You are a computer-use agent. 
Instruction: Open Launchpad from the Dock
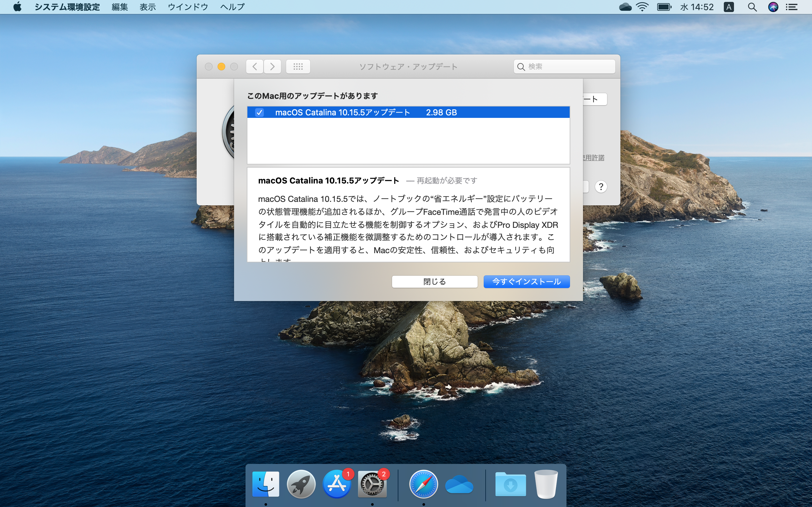pyautogui.click(x=301, y=484)
